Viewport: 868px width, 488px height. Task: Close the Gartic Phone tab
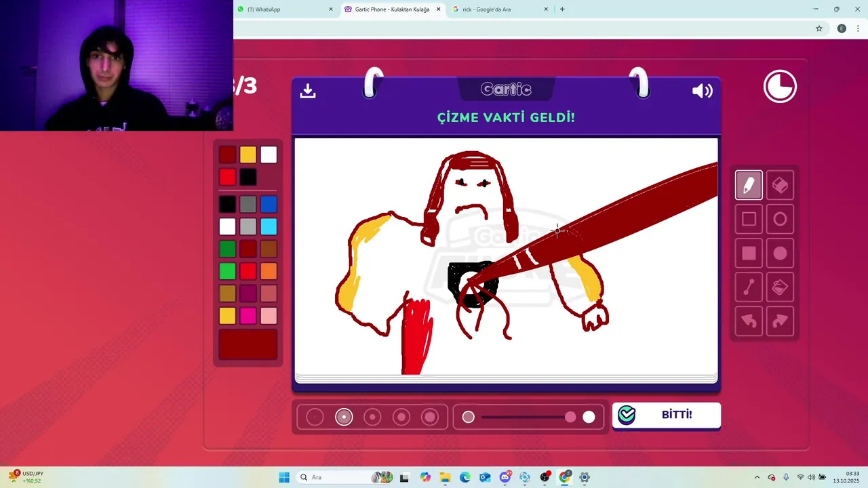click(x=438, y=9)
